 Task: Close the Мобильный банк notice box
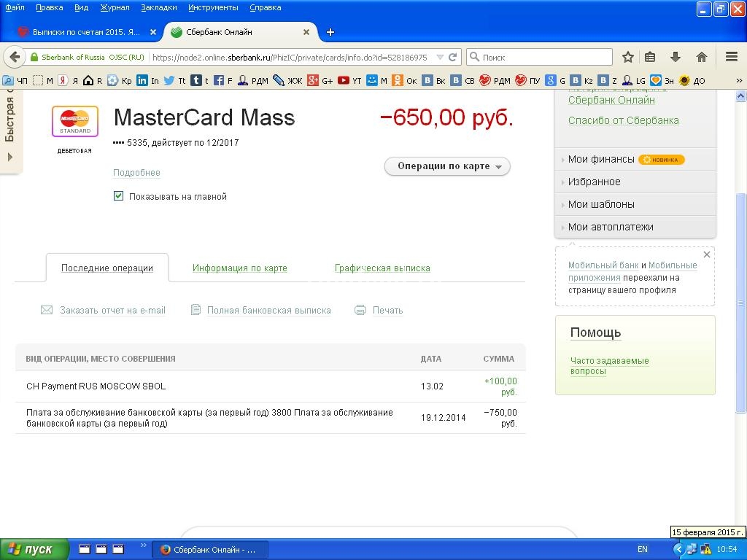pos(707,254)
